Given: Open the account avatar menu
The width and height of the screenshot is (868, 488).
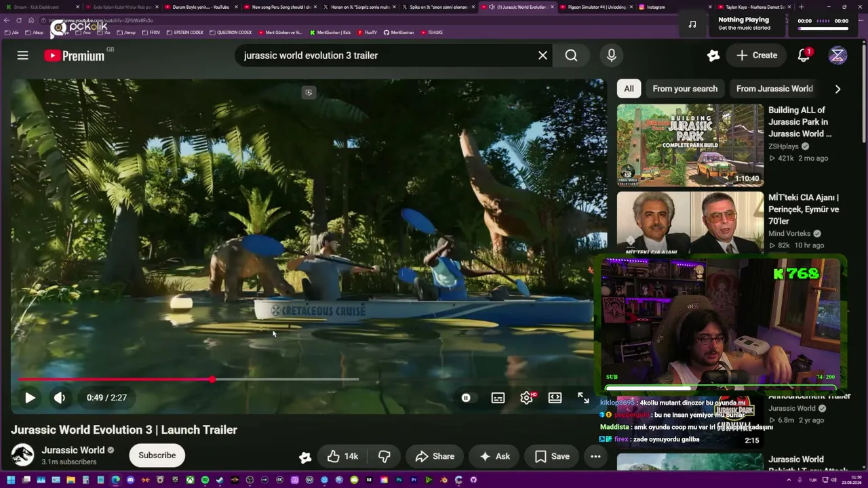Looking at the screenshot, I should [837, 56].
